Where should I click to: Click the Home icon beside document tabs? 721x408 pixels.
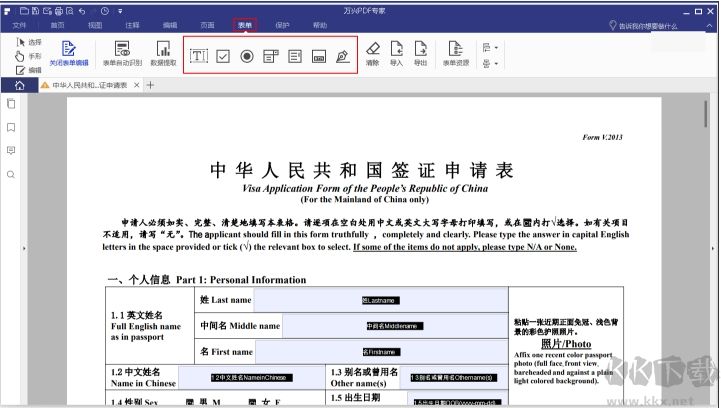coord(19,85)
